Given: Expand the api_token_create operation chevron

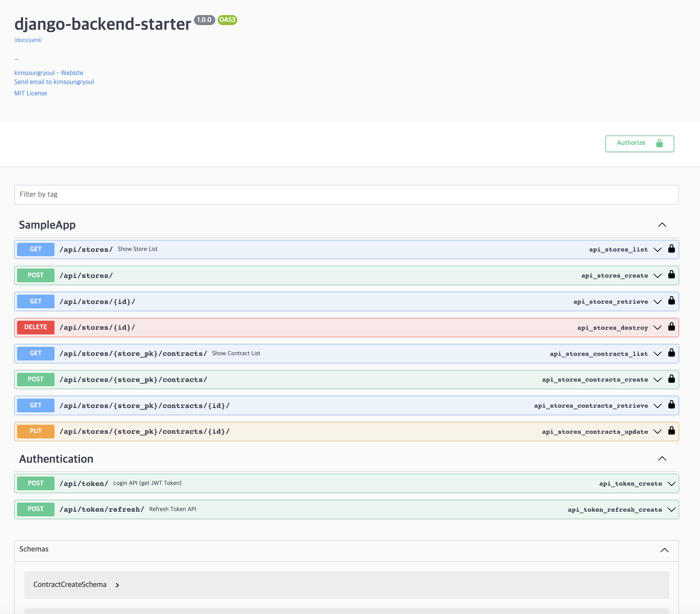Looking at the screenshot, I should coord(671,484).
